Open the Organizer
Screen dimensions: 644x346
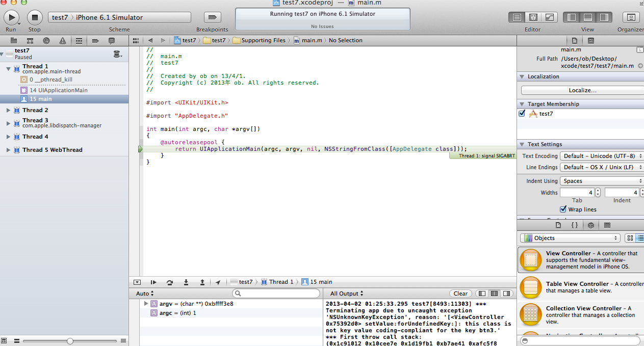(x=631, y=17)
